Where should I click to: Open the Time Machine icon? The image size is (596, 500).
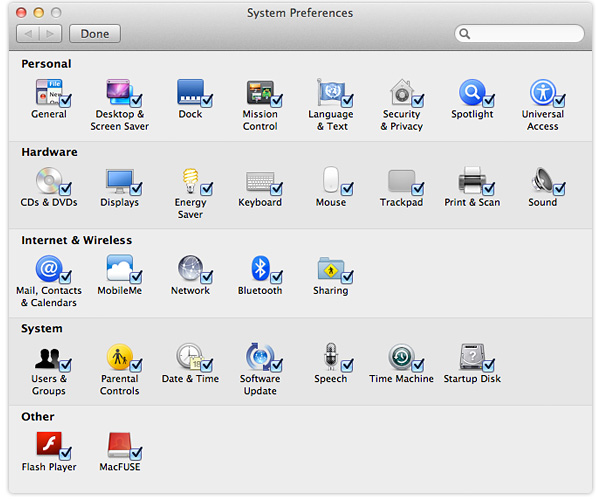click(x=401, y=357)
